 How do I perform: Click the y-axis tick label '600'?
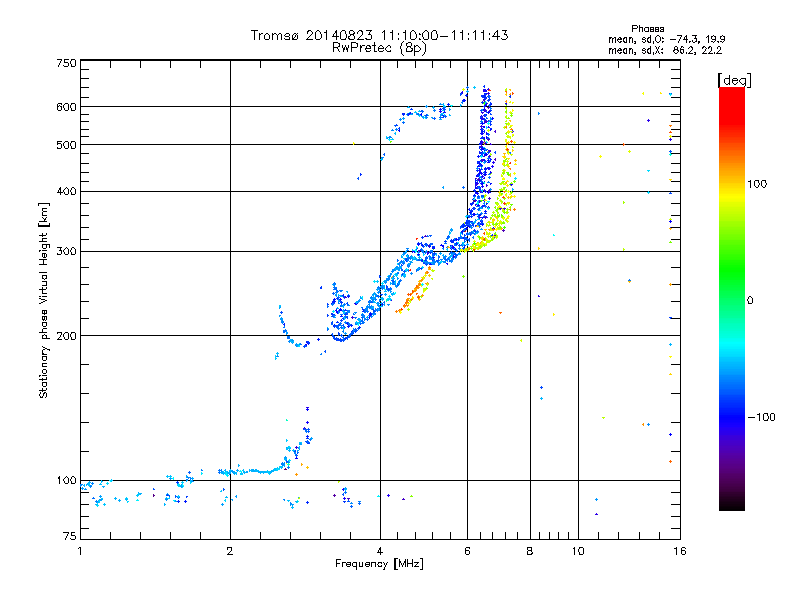[66, 107]
